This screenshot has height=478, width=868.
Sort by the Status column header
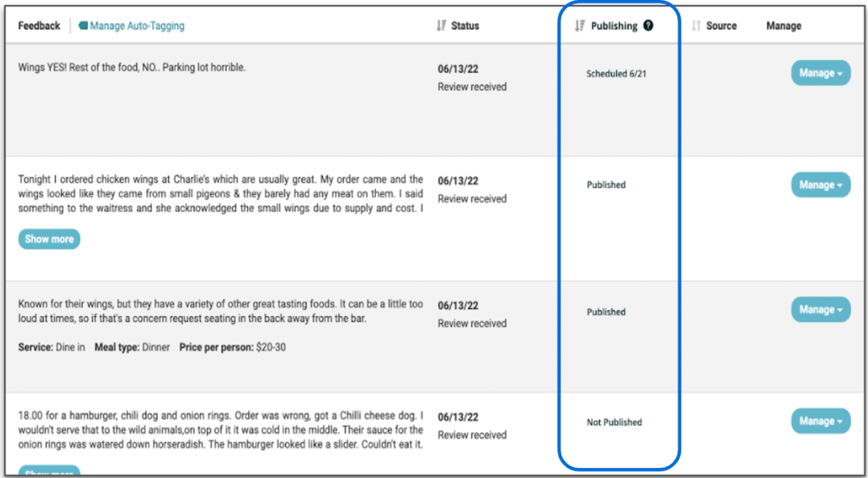tap(465, 26)
